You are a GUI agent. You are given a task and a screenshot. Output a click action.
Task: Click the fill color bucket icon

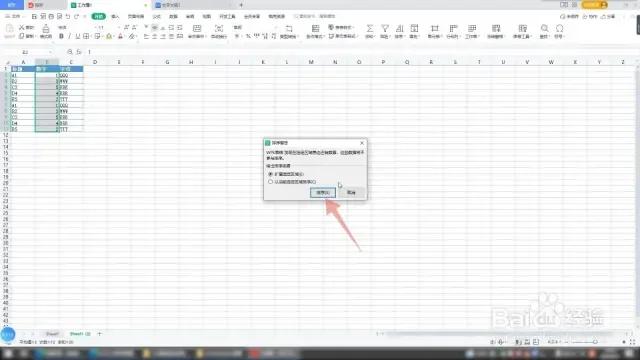[x=109, y=36]
